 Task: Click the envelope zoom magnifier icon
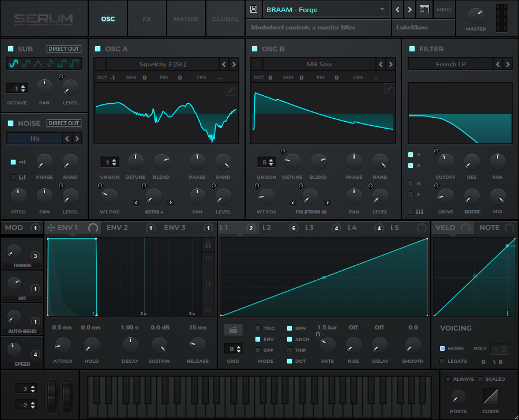point(208,284)
